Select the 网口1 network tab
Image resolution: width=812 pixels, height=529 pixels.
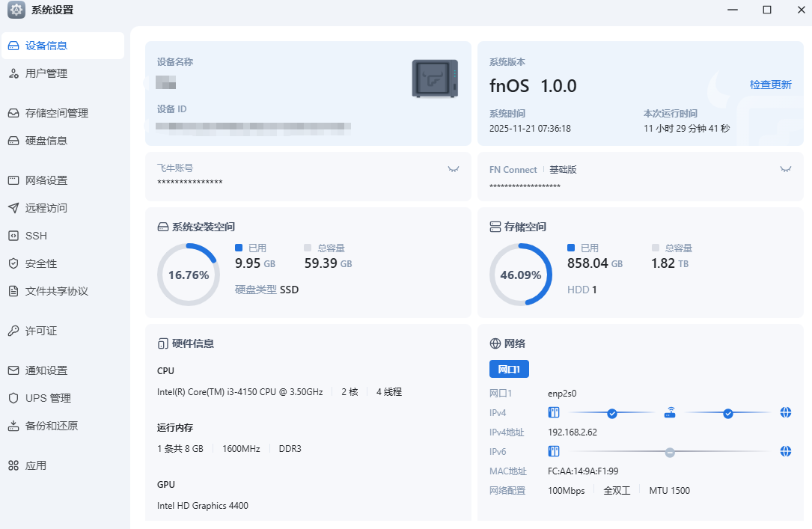[509, 369]
